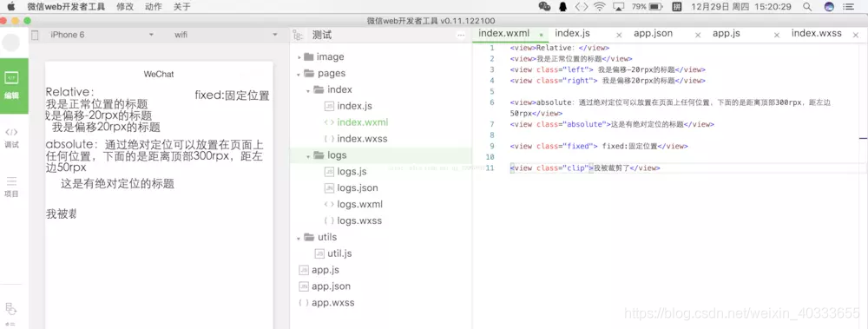The image size is (868, 329).
Task: Switch to the 编辑 (edit) mode sidebar icon
Action: click(x=11, y=85)
